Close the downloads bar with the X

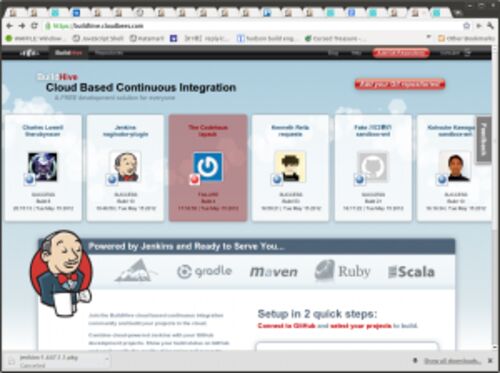[491, 361]
